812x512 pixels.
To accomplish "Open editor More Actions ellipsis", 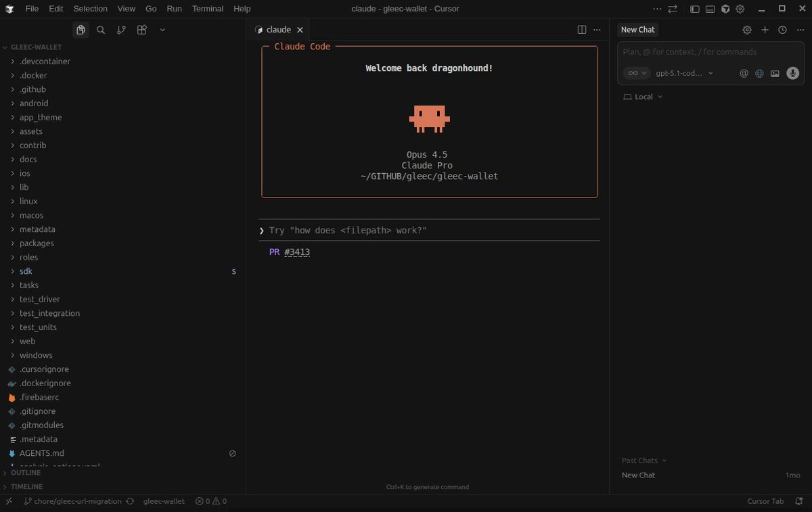I will coord(597,30).
